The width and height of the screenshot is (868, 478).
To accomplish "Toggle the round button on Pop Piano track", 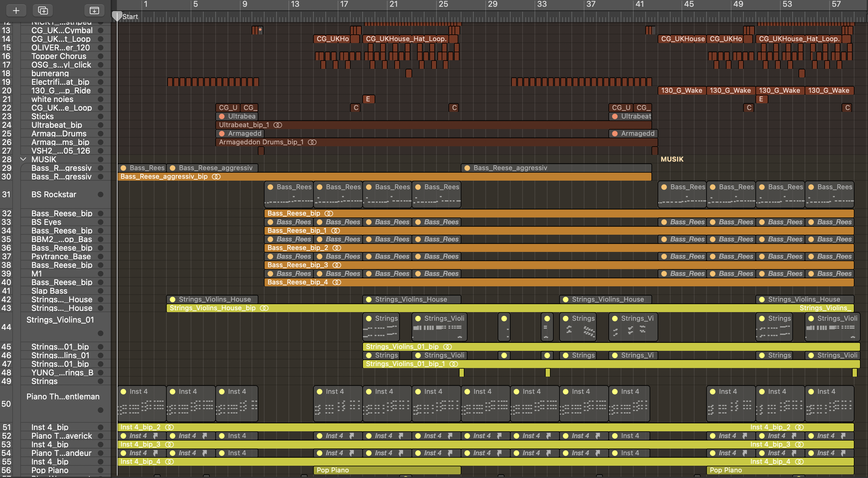I will pyautogui.click(x=100, y=470).
